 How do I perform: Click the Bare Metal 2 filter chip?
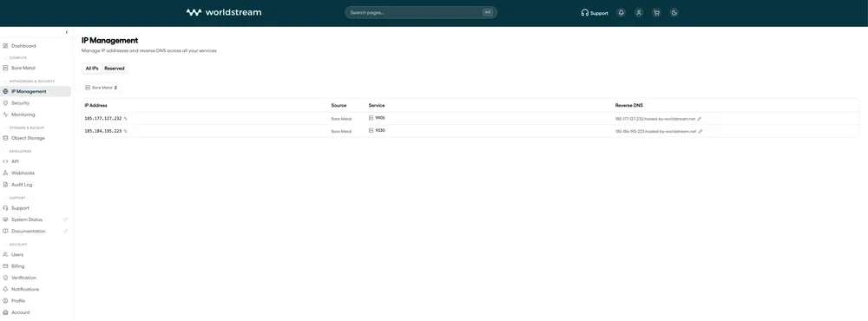(x=102, y=88)
